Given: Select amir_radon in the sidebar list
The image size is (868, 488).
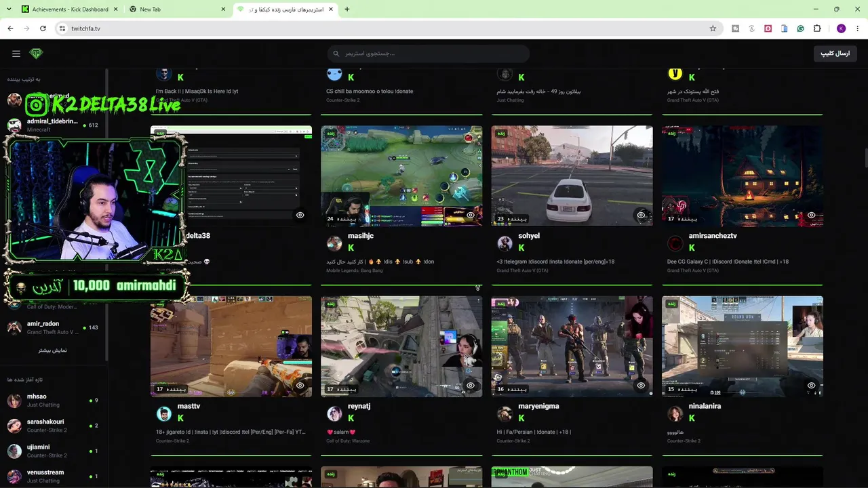Looking at the screenshot, I should click(53, 327).
